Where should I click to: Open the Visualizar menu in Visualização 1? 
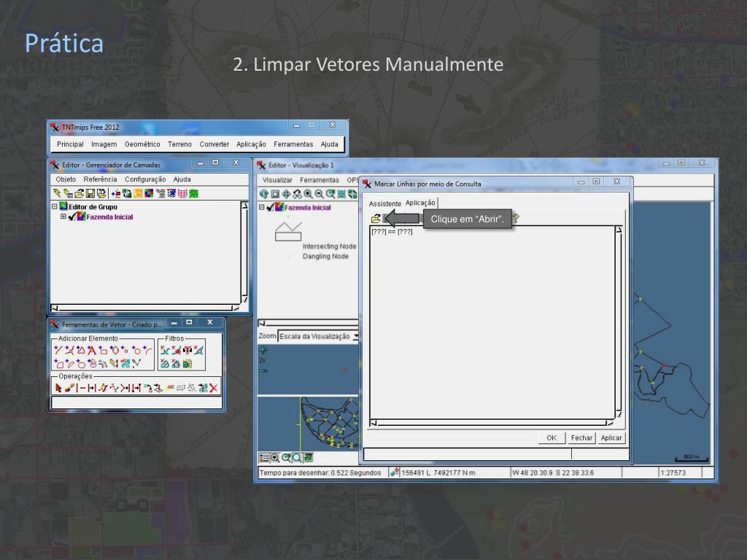[x=277, y=179]
